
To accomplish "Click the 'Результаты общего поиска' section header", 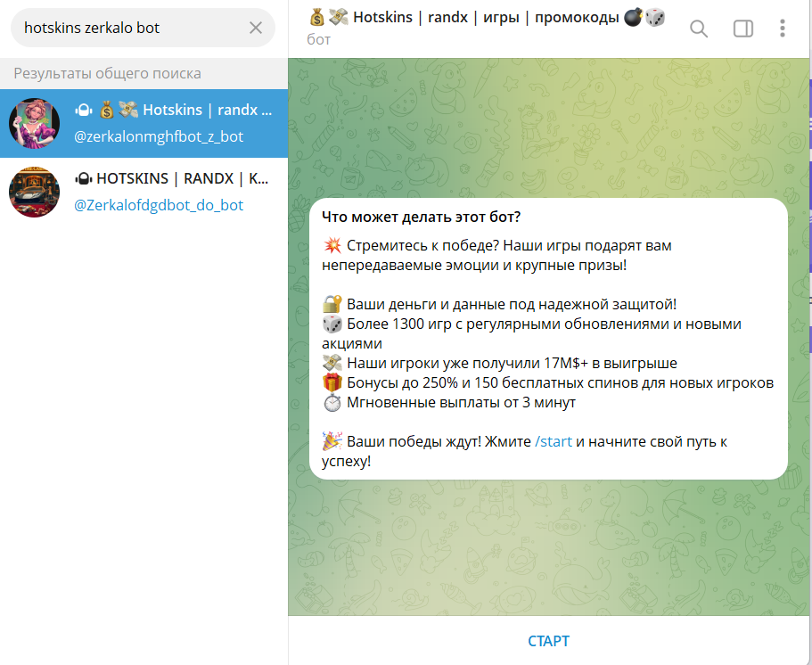I will [107, 73].
